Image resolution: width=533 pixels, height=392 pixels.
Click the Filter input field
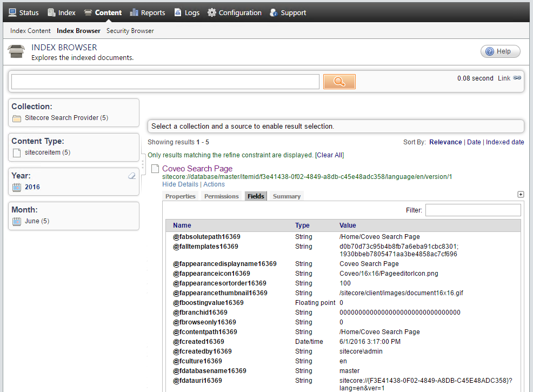pyautogui.click(x=473, y=210)
